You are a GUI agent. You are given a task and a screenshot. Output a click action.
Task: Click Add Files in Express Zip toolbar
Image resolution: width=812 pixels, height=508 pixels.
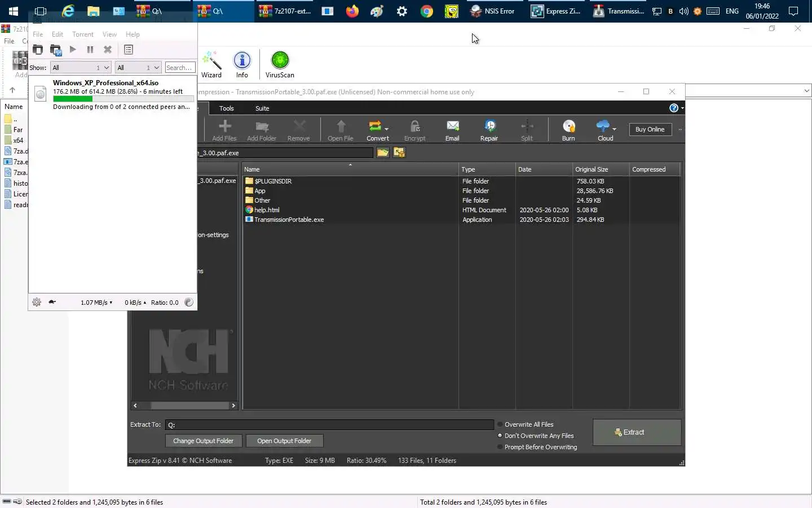tap(224, 130)
